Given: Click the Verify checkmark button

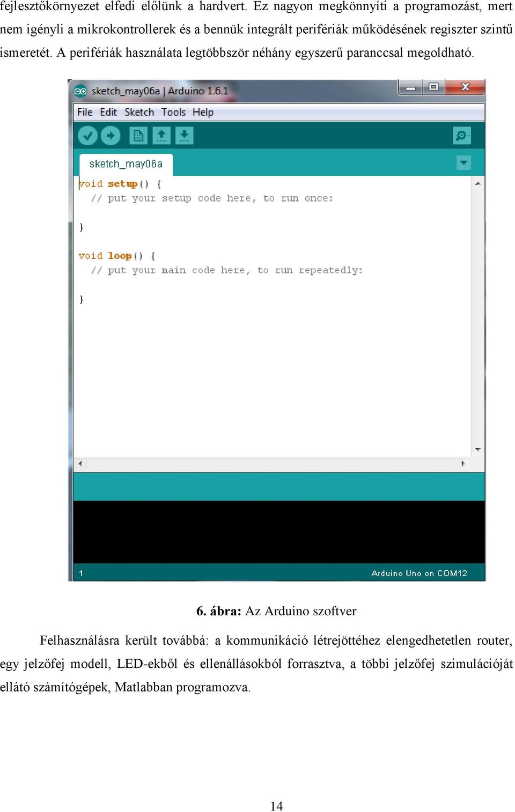Looking at the screenshot, I should point(87,136).
